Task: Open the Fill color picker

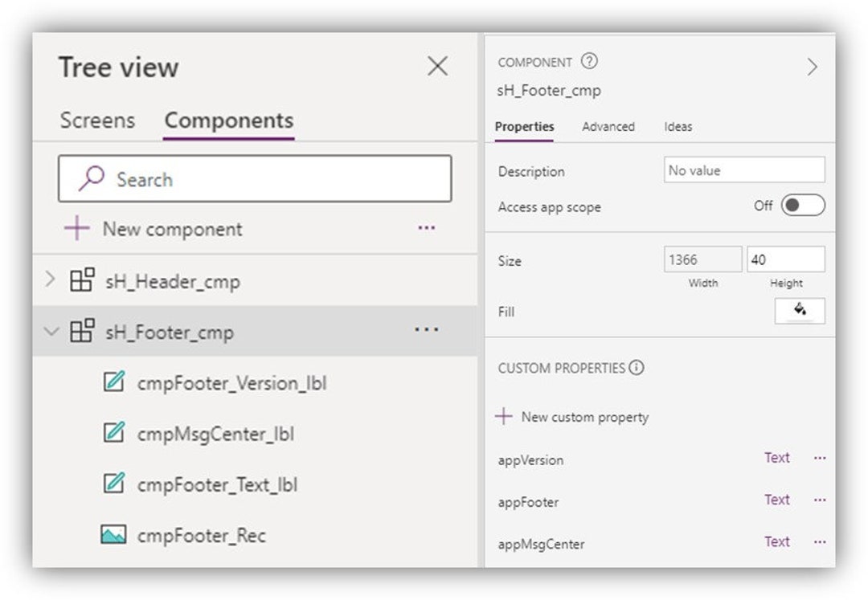Action: 800,311
